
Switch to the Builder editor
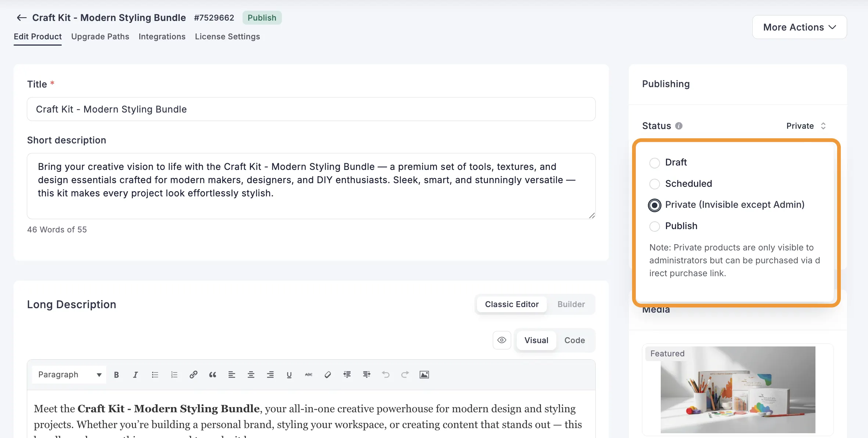tap(571, 305)
